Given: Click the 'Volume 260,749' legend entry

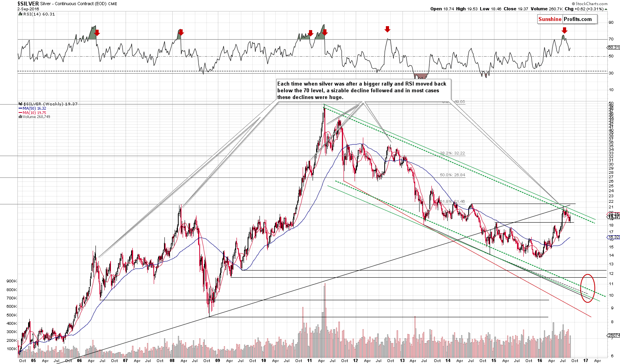Looking at the screenshot, I should click(34, 117).
